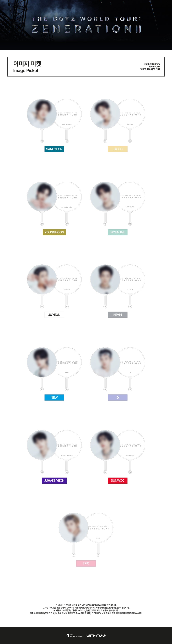
Task: Click the ERIC pink name label
Action: click(x=86, y=563)
